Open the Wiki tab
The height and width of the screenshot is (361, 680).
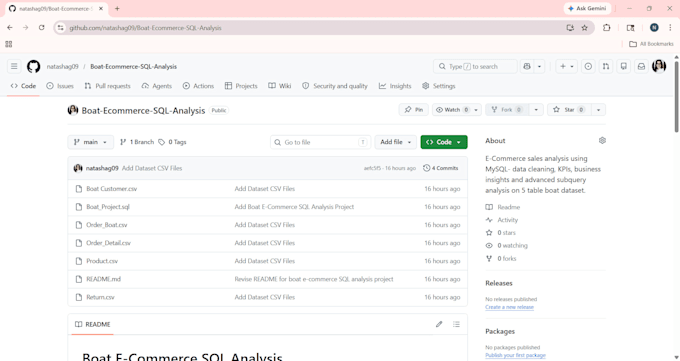coord(280,86)
